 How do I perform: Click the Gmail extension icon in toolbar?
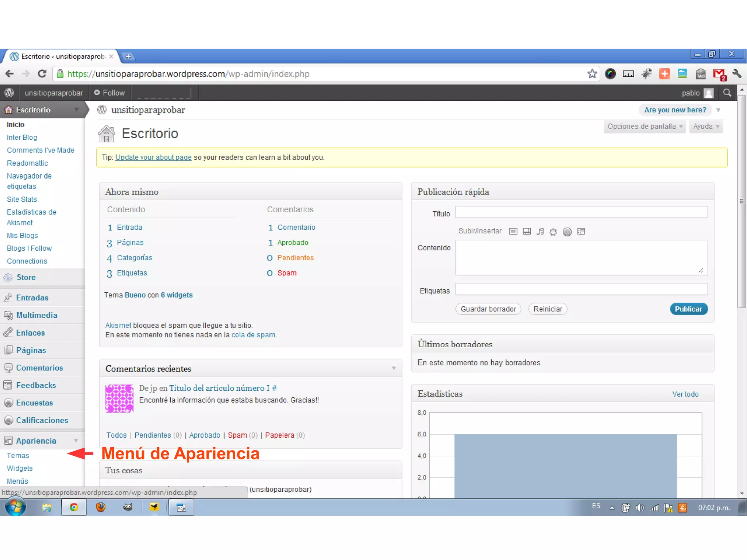(719, 74)
